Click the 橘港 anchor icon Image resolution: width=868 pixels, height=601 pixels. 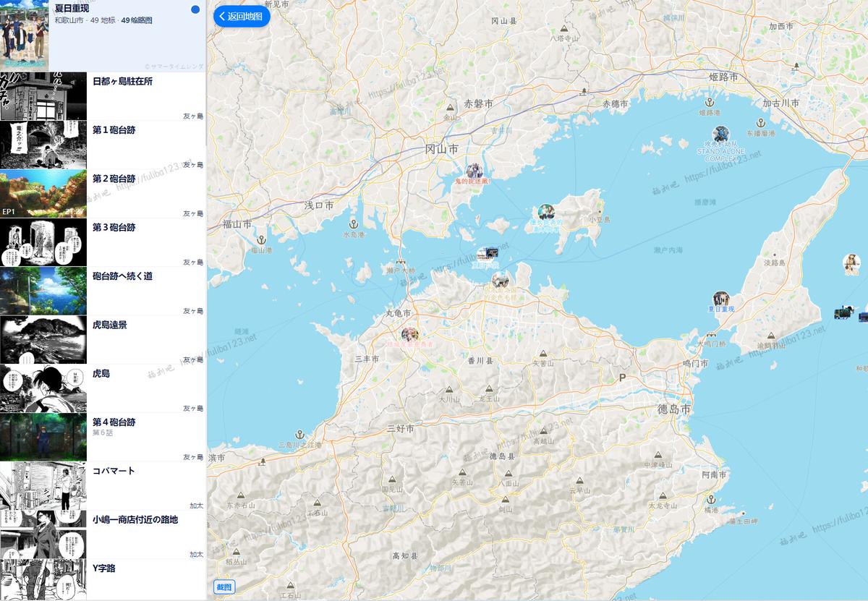coord(711,499)
